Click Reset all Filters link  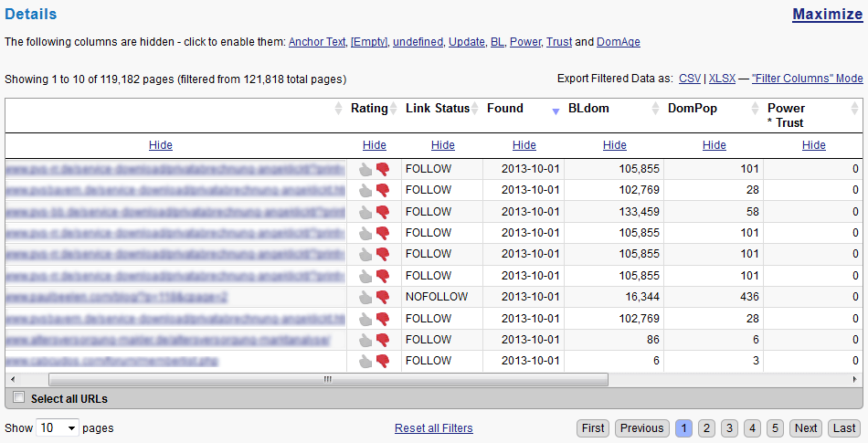[x=434, y=427]
